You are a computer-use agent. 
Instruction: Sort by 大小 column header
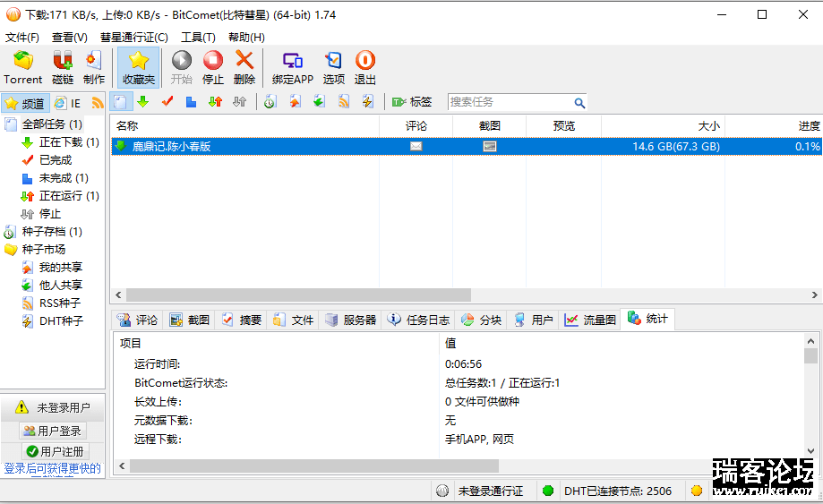click(x=663, y=126)
